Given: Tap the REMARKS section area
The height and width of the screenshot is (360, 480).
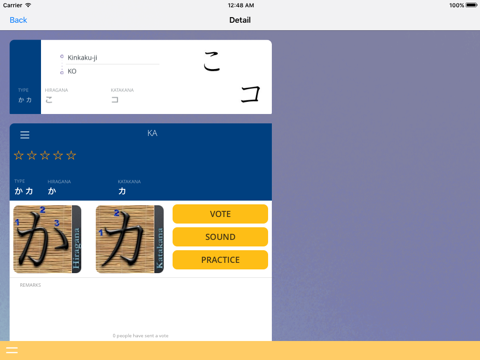Looking at the screenshot, I should coord(141,307).
